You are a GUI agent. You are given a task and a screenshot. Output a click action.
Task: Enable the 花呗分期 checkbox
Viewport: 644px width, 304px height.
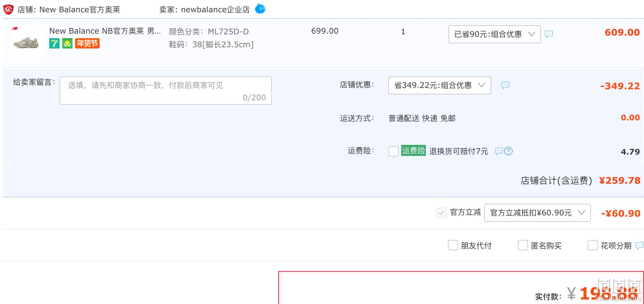tap(593, 245)
